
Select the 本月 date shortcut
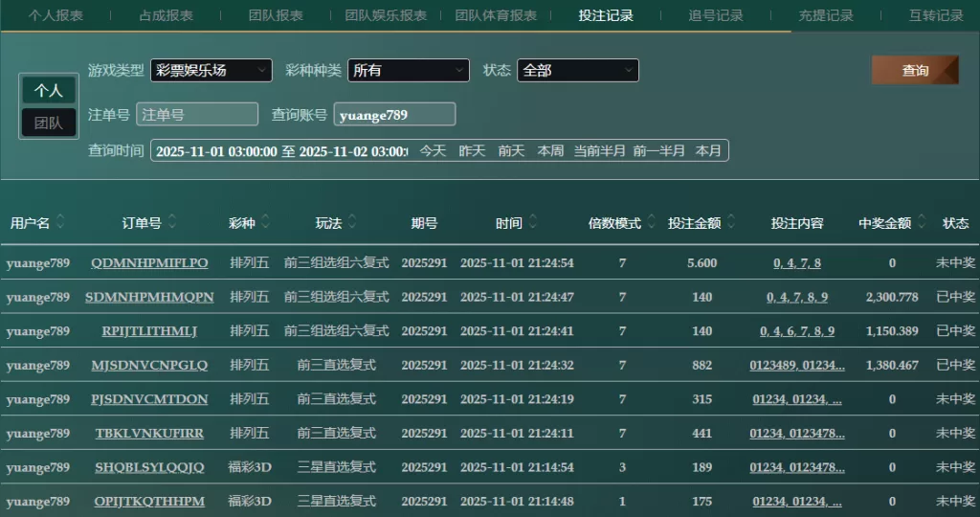708,151
